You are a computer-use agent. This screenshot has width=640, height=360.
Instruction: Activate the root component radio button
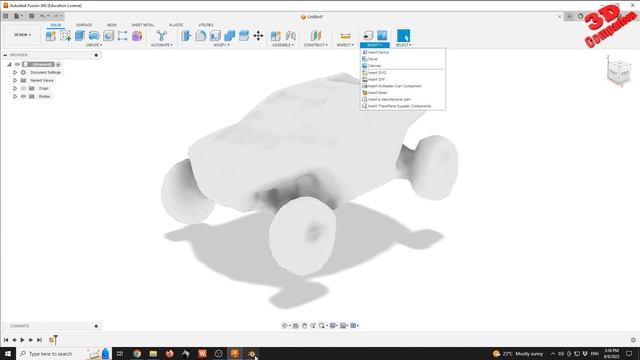(x=58, y=64)
